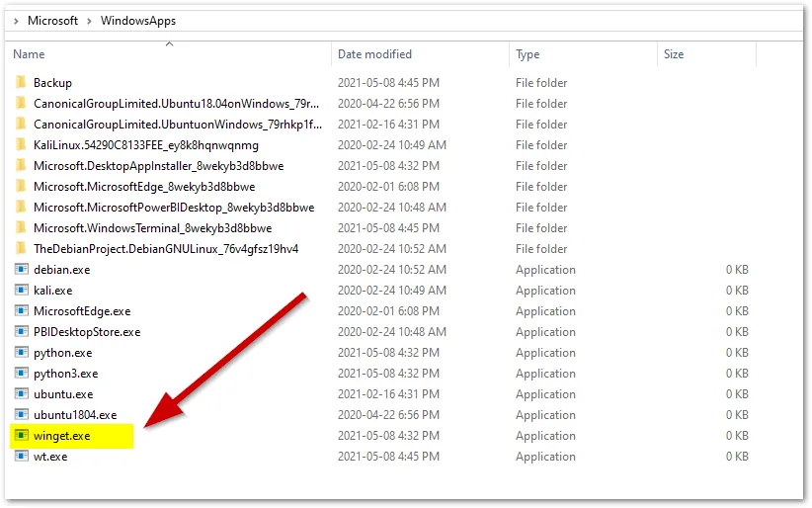Click the wt.exe application icon
812x508 pixels.
point(21,456)
